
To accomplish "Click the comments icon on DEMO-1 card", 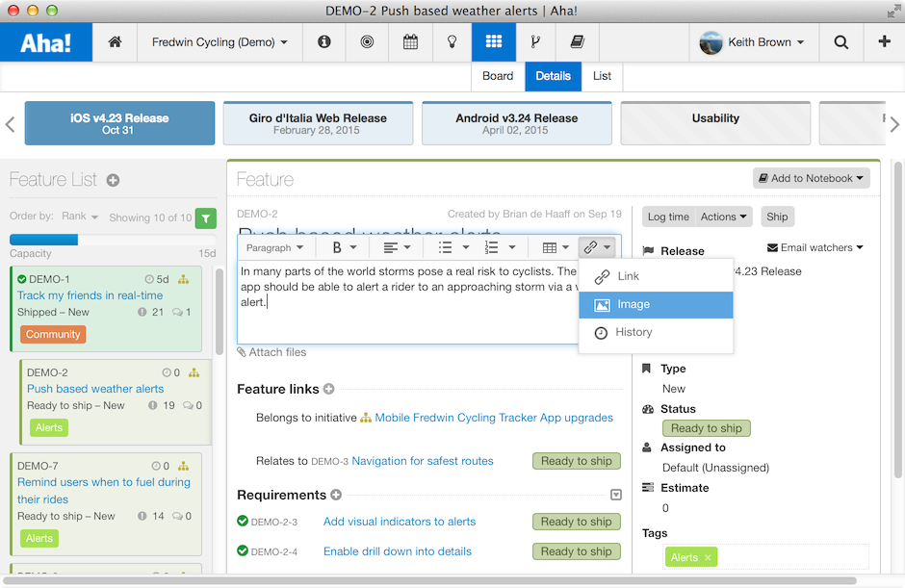I will (x=178, y=312).
